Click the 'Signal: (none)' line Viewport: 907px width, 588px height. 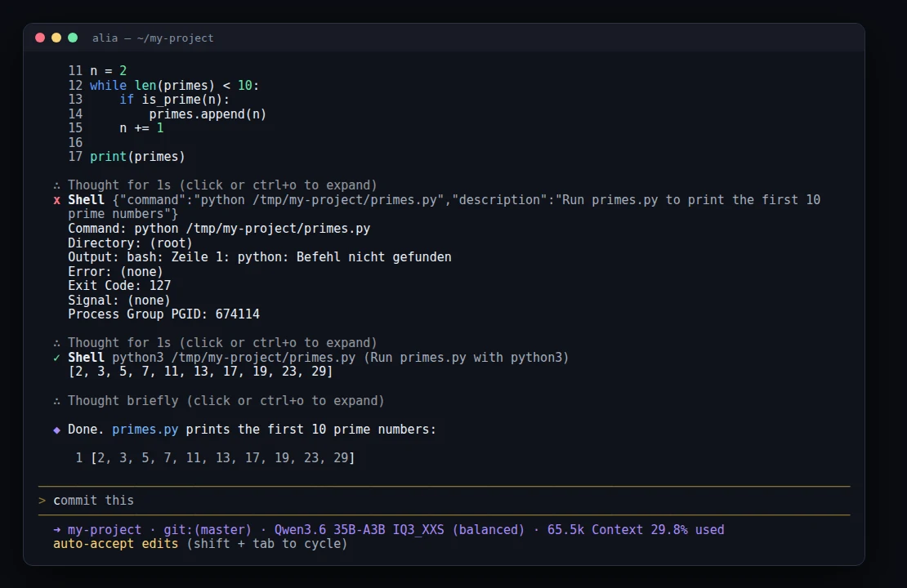(x=119, y=300)
